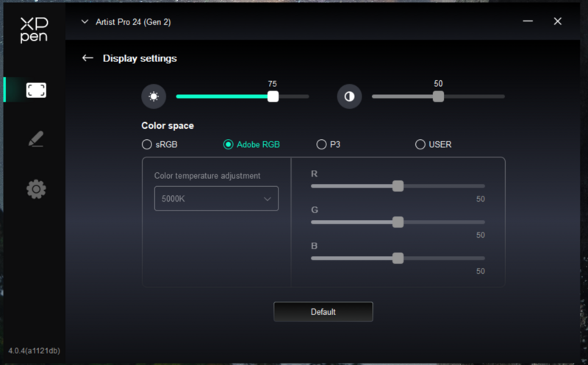Screen dimensions: 588x365
Task: Click the B channel slider handle
Action: pyautogui.click(x=398, y=258)
